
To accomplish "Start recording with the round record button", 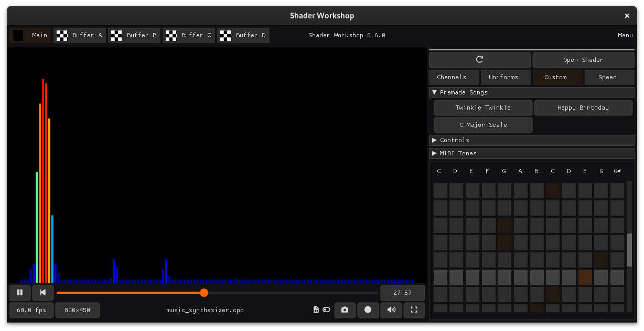I will click(368, 310).
